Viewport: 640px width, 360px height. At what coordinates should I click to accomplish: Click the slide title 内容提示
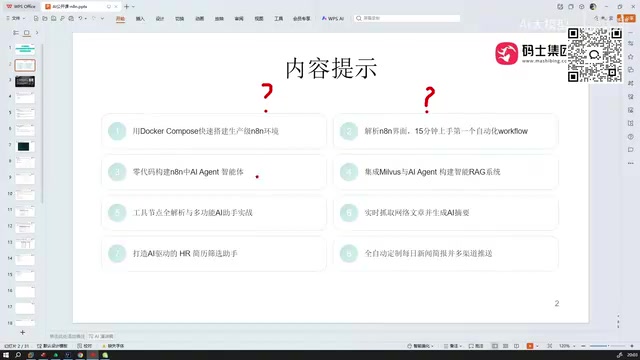click(331, 68)
